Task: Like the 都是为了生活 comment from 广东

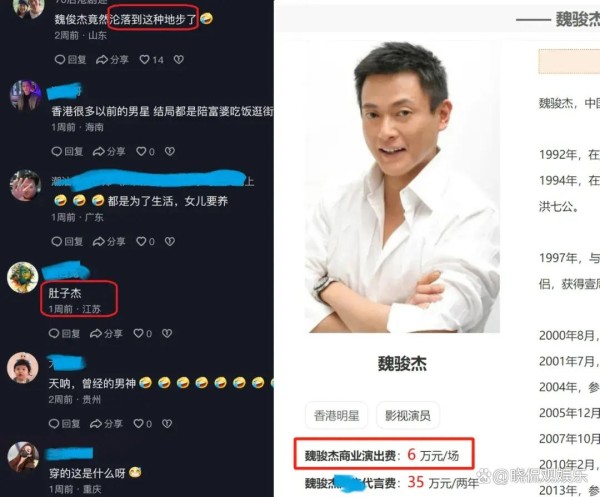Action: point(145,241)
